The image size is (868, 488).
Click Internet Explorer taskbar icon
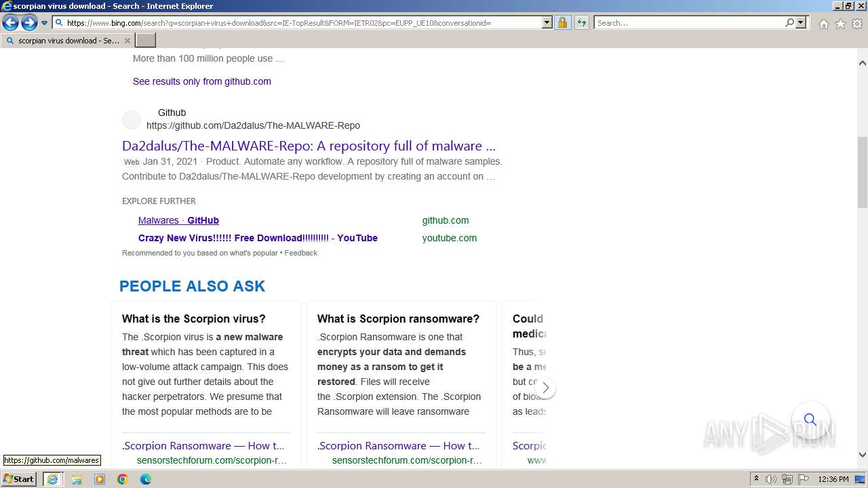[52, 479]
